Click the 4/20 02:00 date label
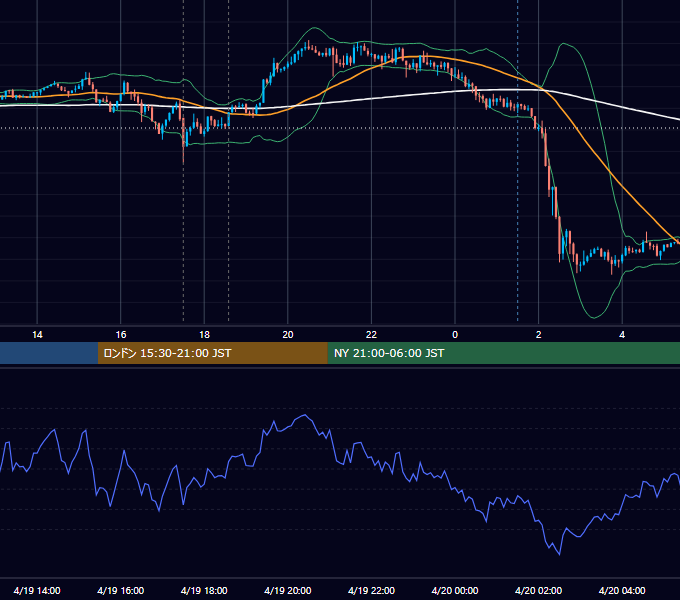 538,590
